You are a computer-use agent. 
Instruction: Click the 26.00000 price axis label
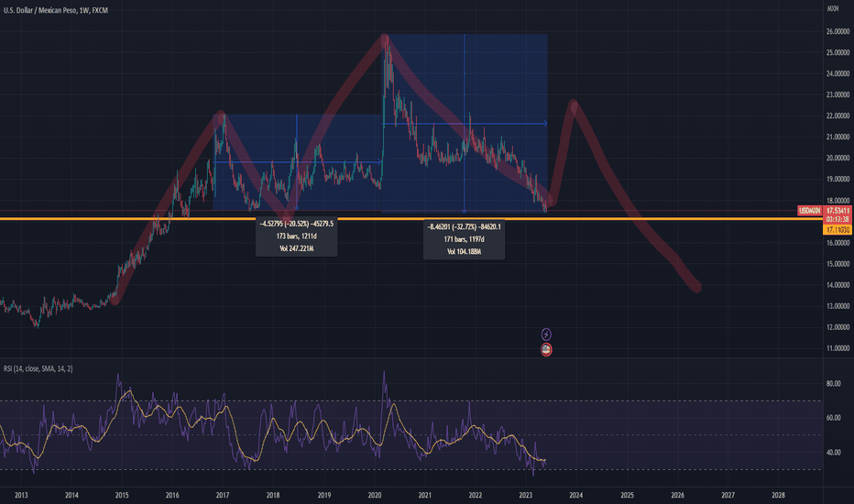point(838,31)
